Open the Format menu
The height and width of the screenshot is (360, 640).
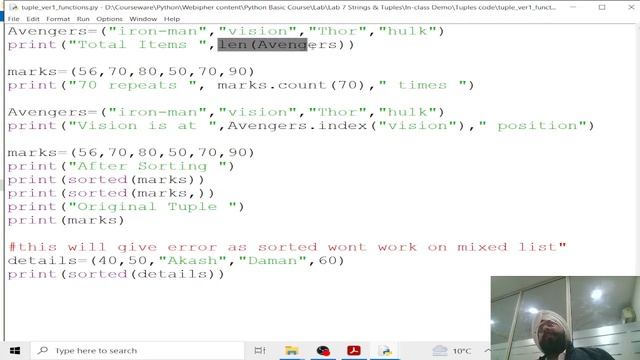coord(58,19)
